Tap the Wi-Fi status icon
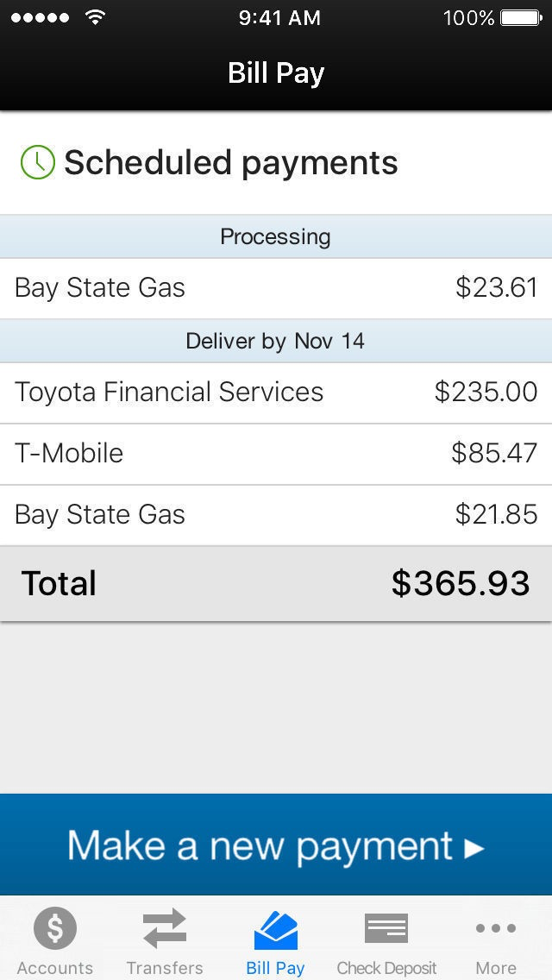Screen dimensions: 552x980 point(95,17)
